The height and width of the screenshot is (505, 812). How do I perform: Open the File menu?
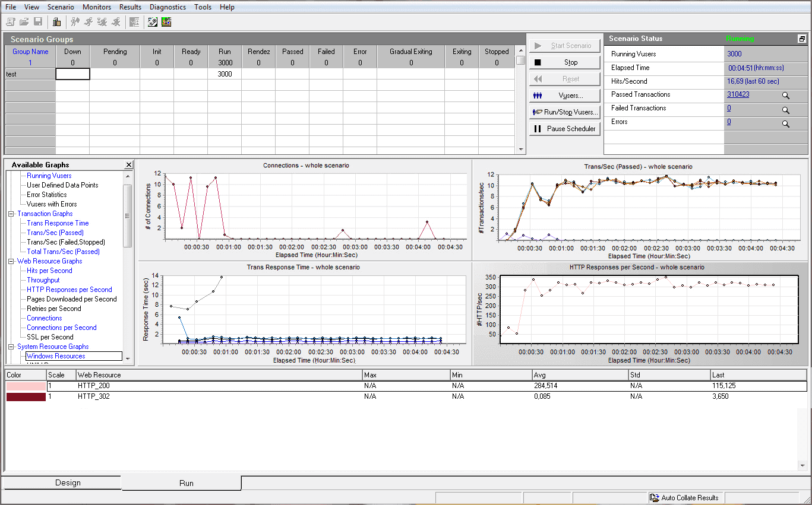[x=11, y=7]
